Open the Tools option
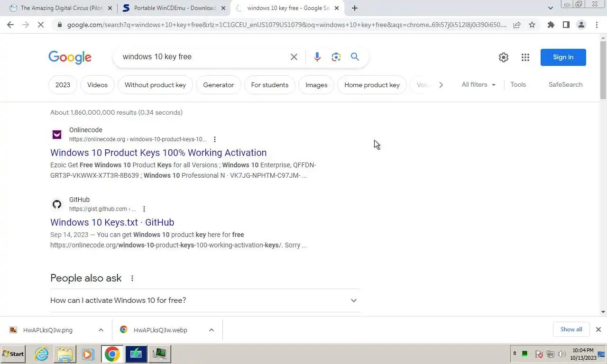The width and height of the screenshot is (607, 364). click(518, 84)
